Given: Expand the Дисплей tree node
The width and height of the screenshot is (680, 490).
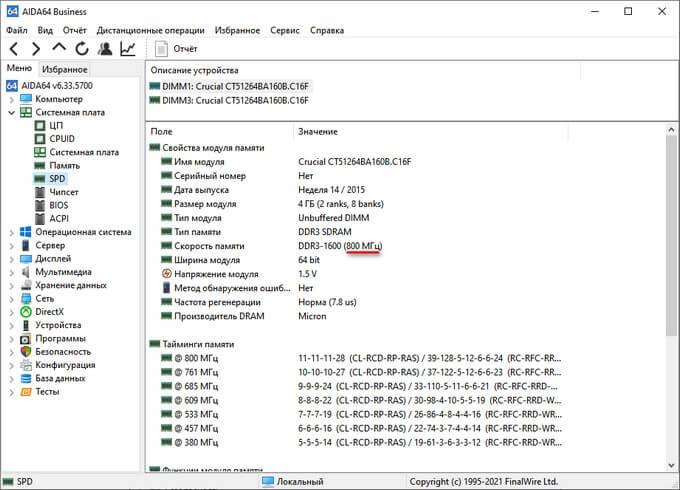Looking at the screenshot, I should click(11, 259).
